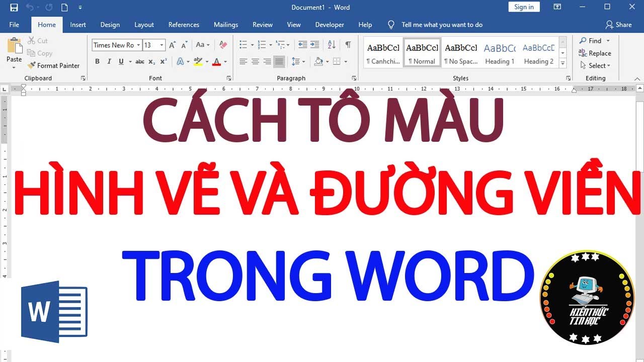Toggle Underline formatting
Screen dimensions: 644x362
click(x=121, y=61)
